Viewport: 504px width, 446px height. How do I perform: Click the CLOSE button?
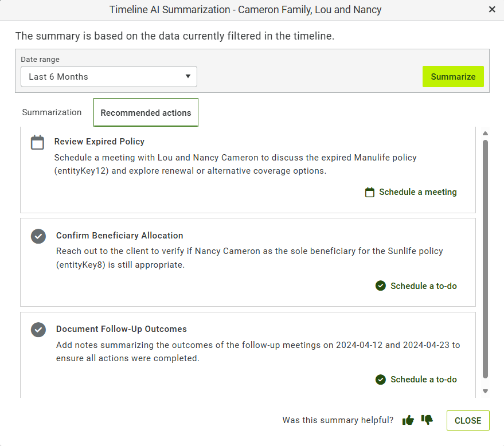[468, 420]
